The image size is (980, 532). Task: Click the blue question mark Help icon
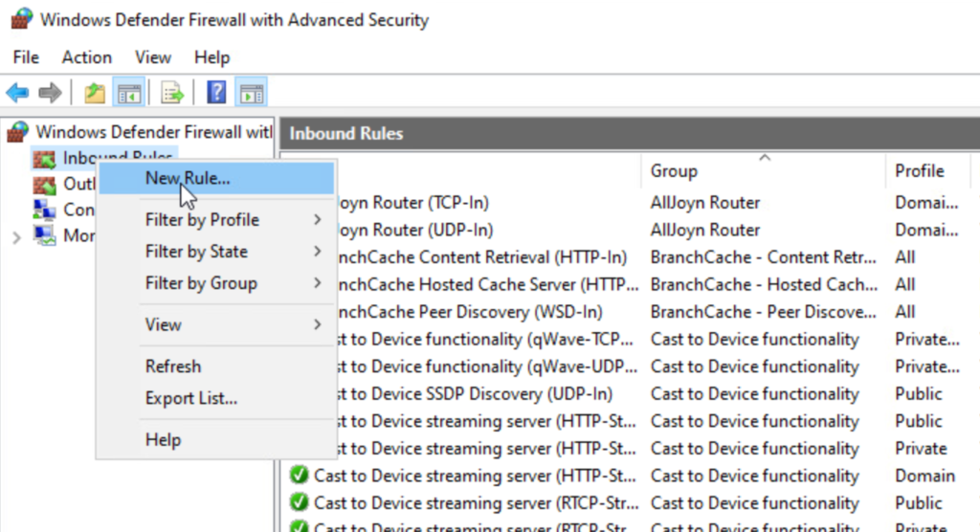click(x=216, y=93)
